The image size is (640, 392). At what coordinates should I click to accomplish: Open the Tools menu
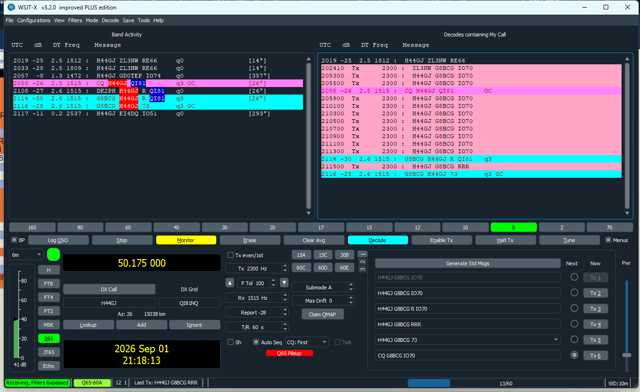tap(144, 20)
